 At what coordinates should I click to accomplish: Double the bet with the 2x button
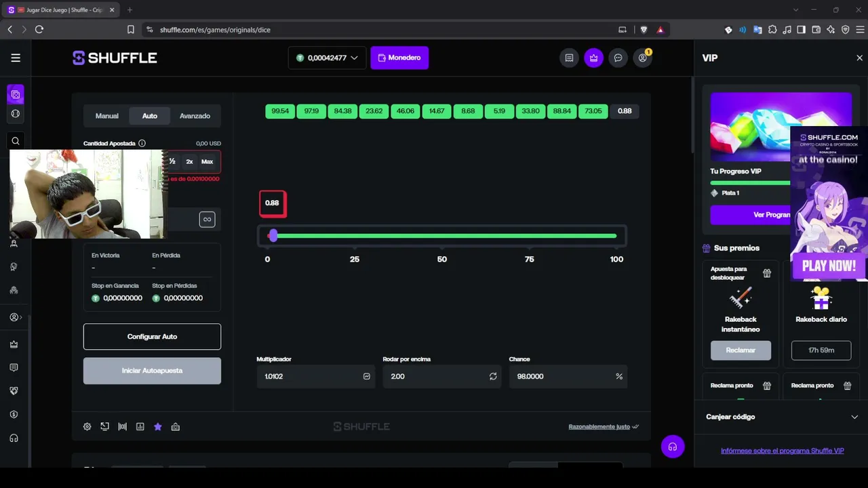tap(189, 161)
